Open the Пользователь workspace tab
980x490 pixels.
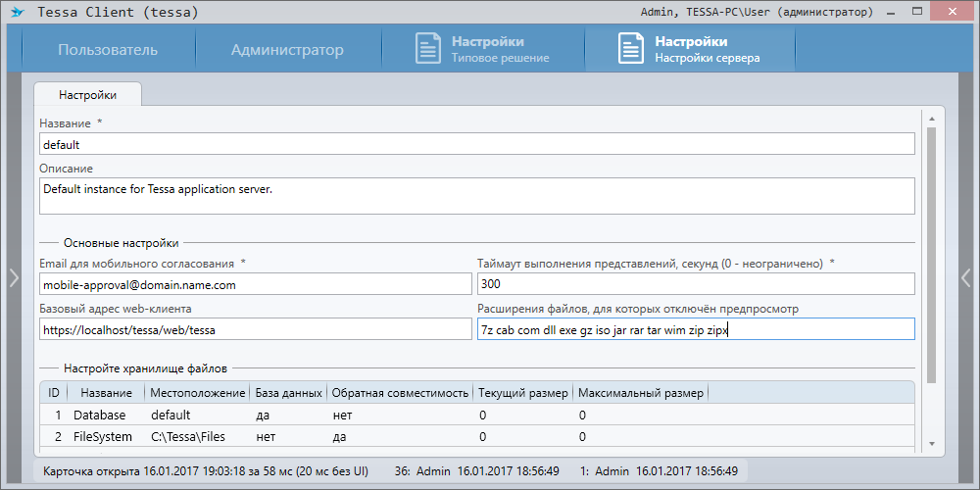tap(108, 50)
